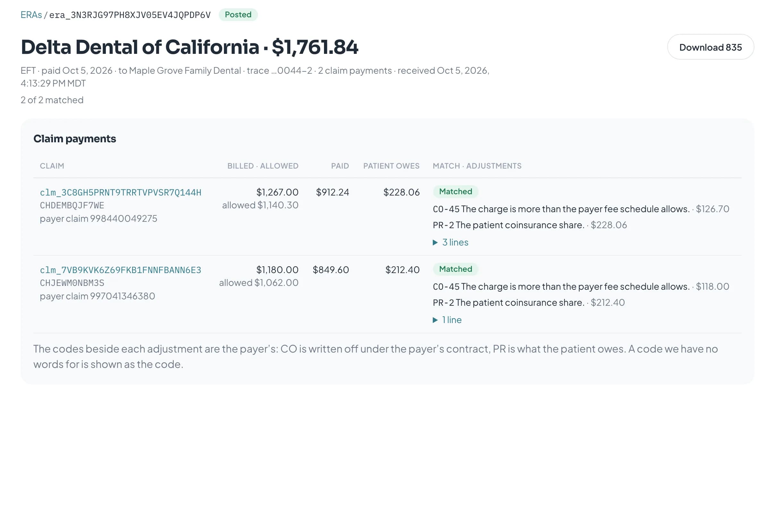Click the allowed $1,062.00 text
Image resolution: width=775 pixels, height=532 pixels.
tap(259, 283)
